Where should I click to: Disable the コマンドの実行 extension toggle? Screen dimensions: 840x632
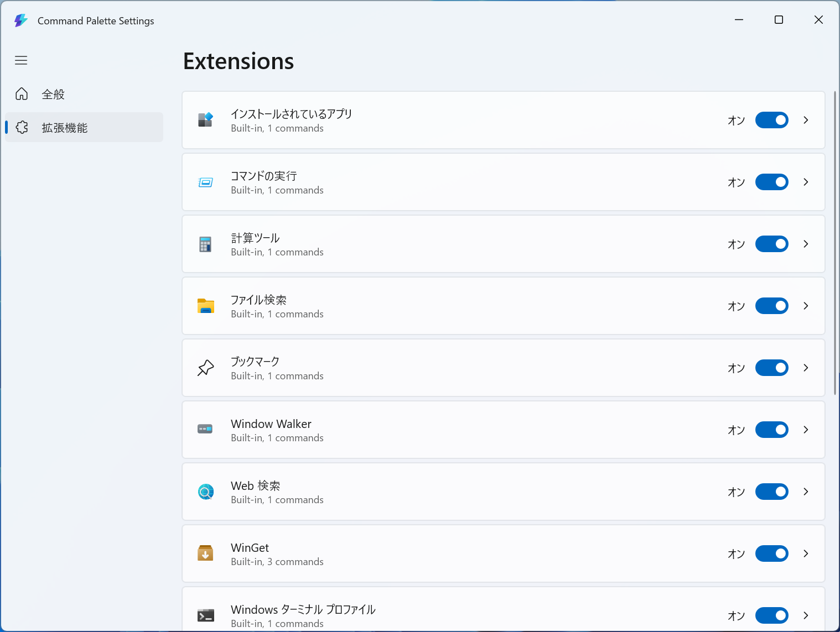(771, 182)
